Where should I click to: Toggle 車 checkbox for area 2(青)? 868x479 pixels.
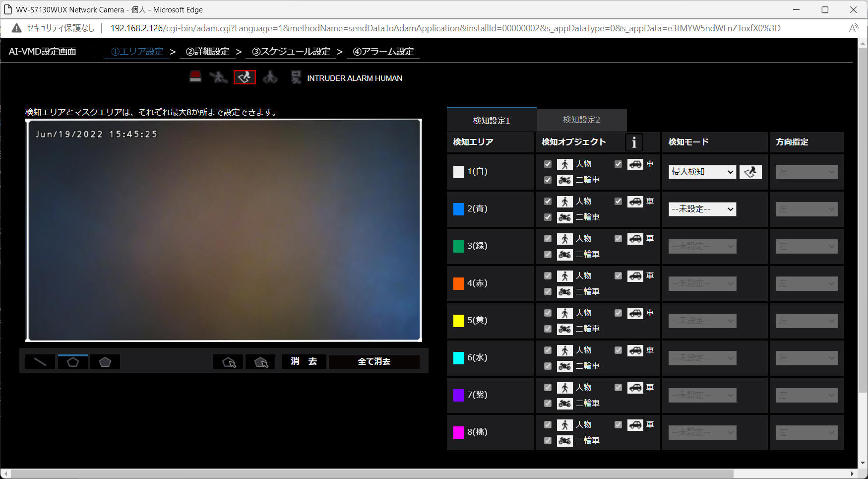click(x=618, y=202)
